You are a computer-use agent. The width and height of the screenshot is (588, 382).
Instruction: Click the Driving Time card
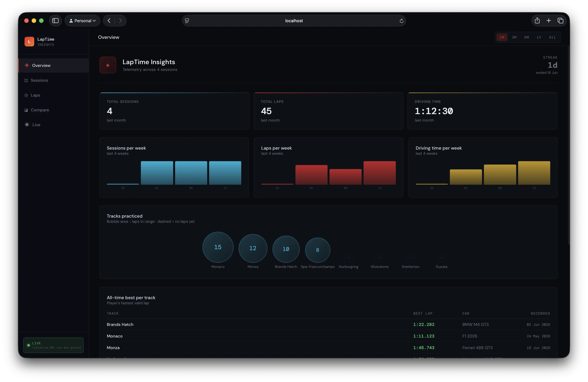(482, 111)
